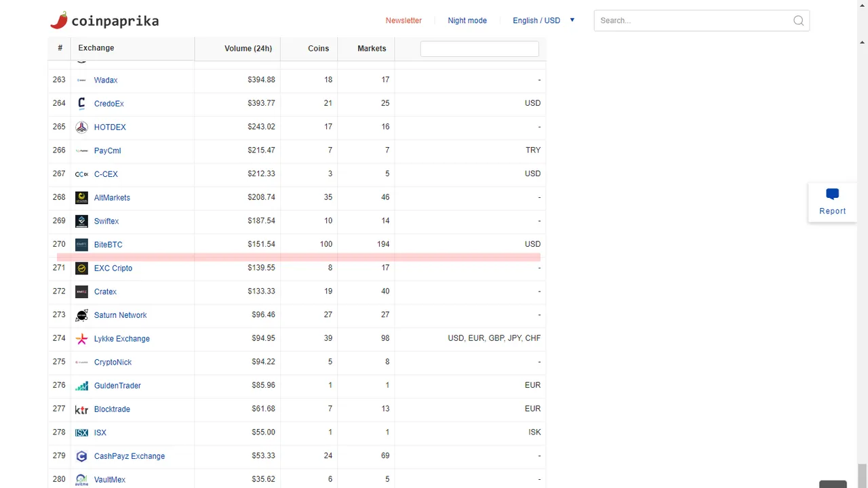
Task: Click the Report chat bubble icon
Action: pyautogui.click(x=832, y=195)
